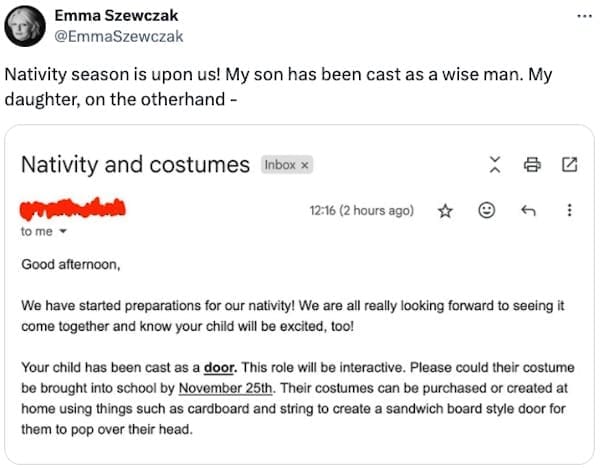Click the red redacted sender name
The height and width of the screenshot is (469, 600).
coord(73,210)
